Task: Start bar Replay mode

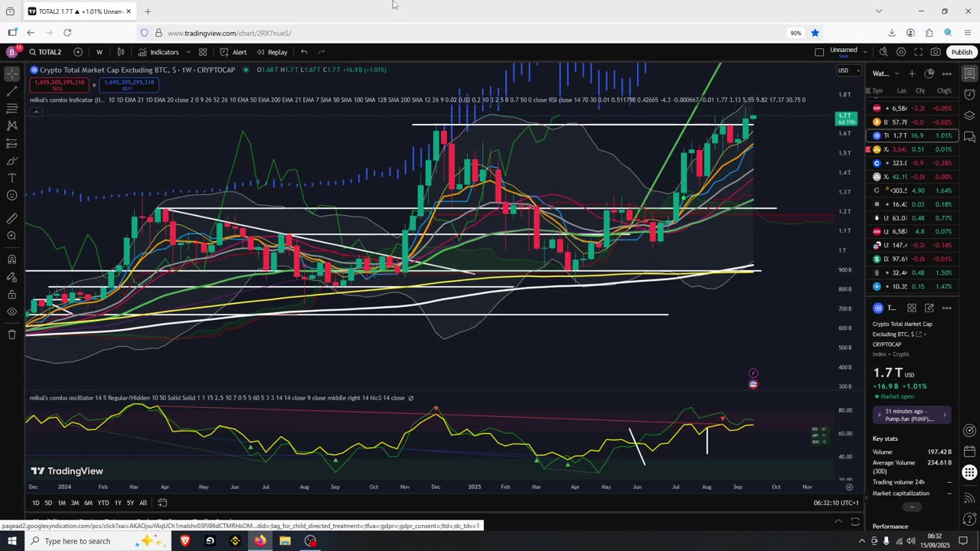Action: point(272,52)
